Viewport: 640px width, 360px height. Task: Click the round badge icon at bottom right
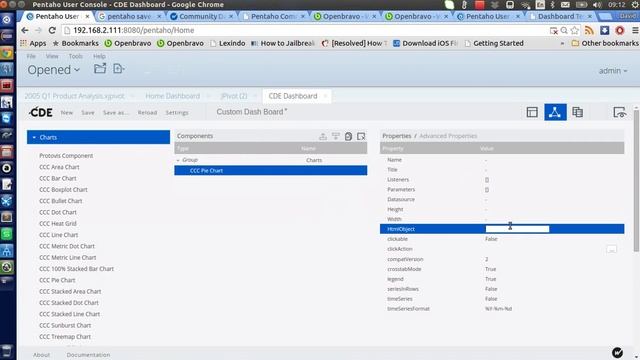(x=618, y=352)
